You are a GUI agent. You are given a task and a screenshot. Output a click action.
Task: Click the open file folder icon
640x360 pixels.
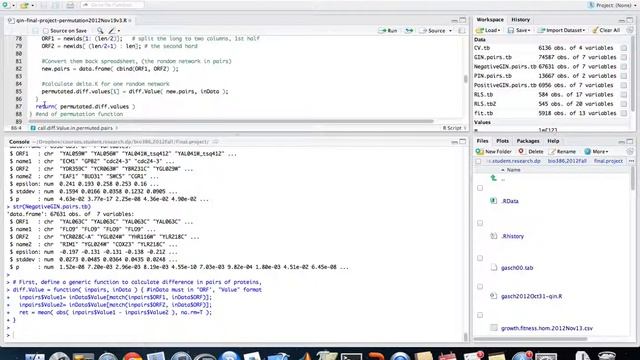click(24, 5)
